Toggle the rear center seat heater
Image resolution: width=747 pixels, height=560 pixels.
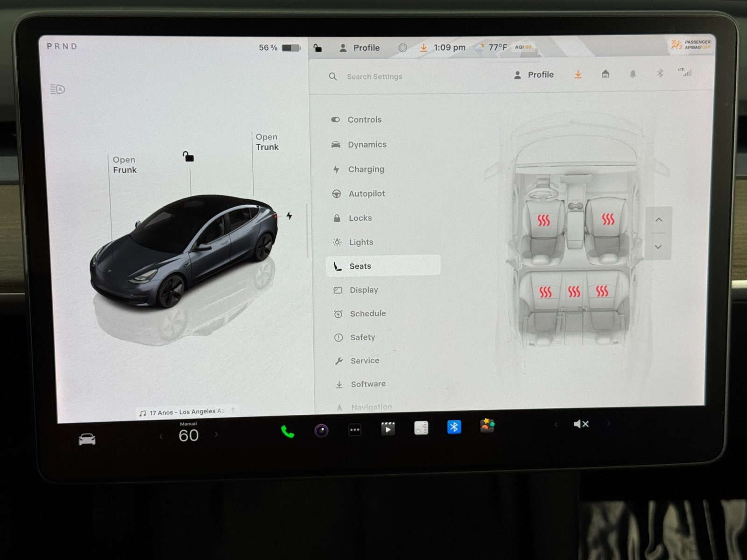click(574, 292)
